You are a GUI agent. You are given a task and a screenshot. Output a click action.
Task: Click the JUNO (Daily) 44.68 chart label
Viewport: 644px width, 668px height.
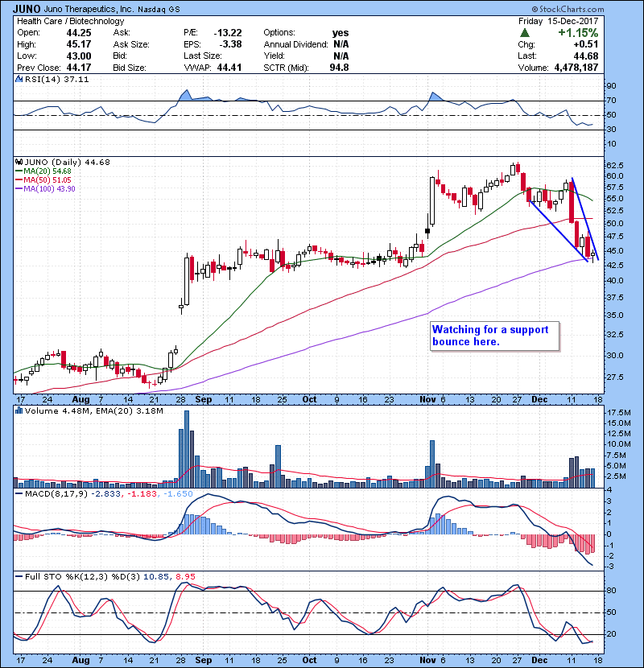68,162
